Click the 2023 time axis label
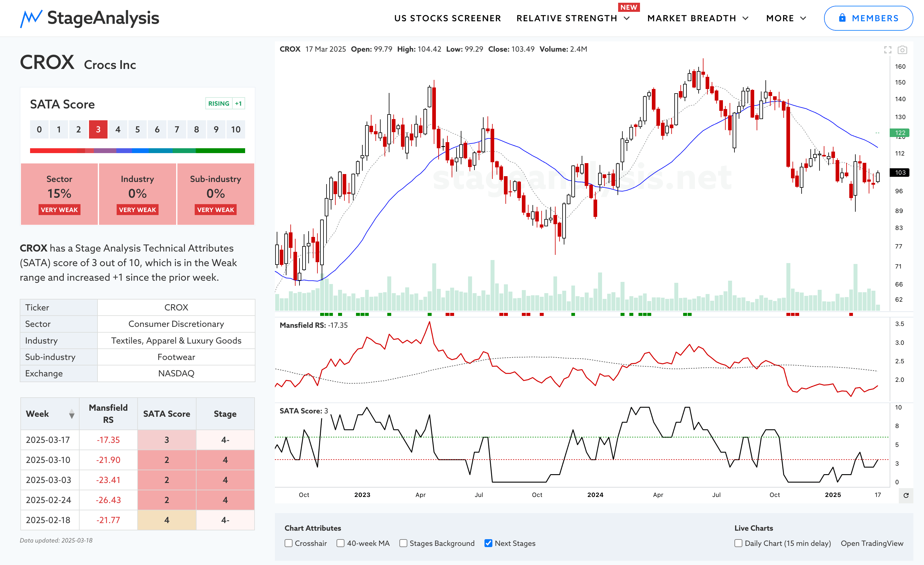Viewport: 924px width, 565px height. pos(362,495)
